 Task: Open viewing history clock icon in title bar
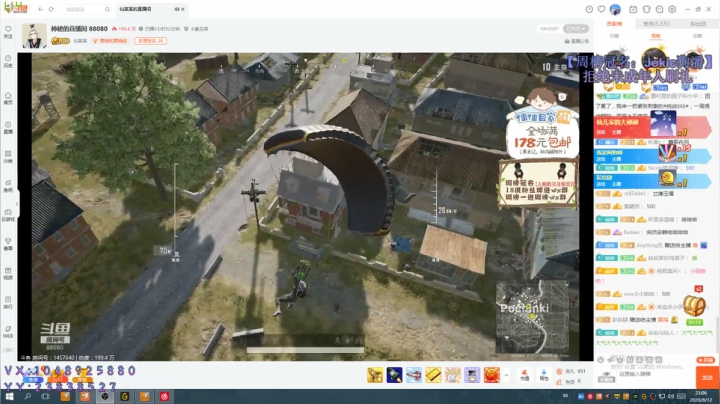(589, 9)
